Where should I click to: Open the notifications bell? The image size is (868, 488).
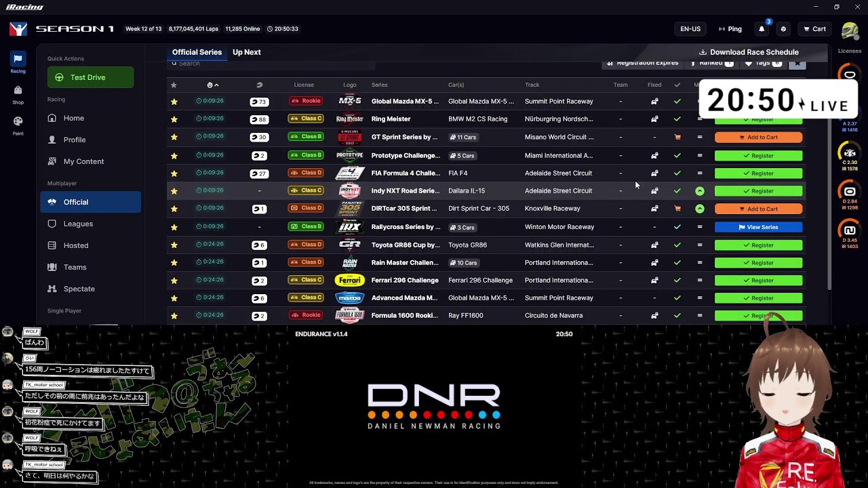pyautogui.click(x=762, y=29)
